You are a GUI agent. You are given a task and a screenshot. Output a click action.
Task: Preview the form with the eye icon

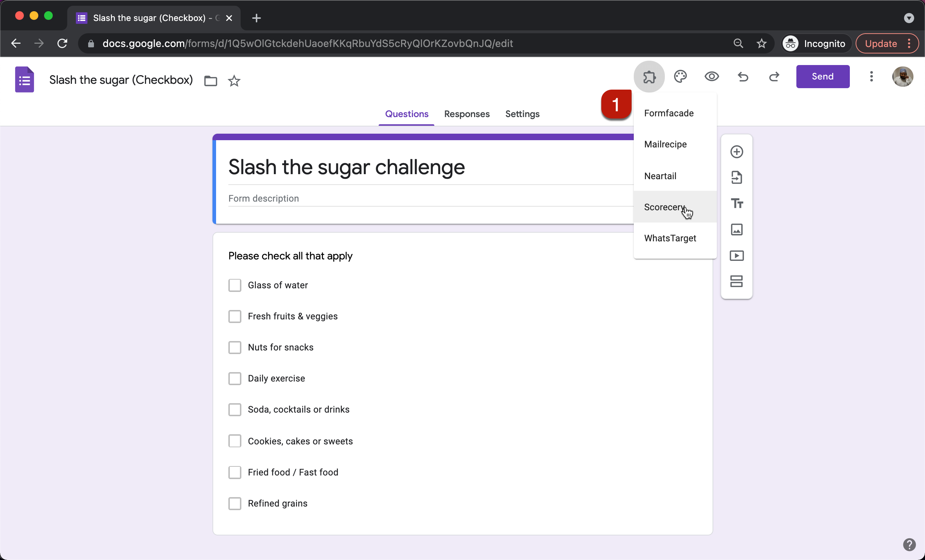pos(711,77)
